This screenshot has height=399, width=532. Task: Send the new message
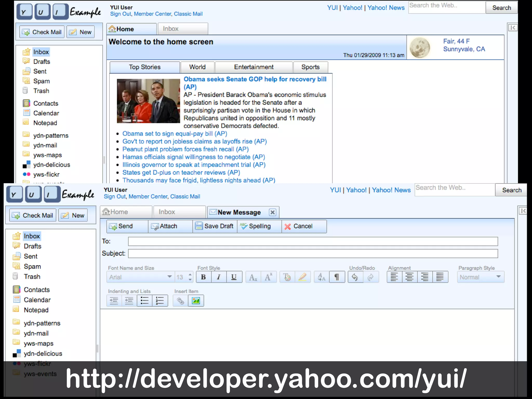click(127, 226)
